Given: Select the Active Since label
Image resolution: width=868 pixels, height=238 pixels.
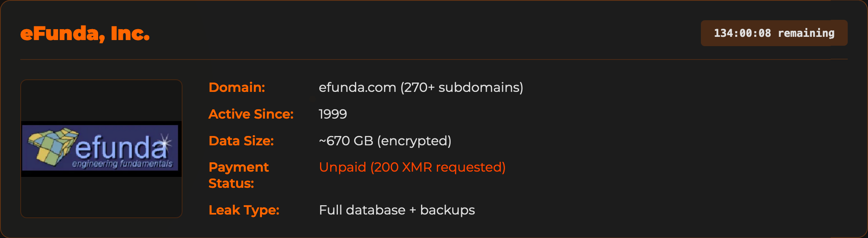Looking at the screenshot, I should pyautogui.click(x=251, y=114).
